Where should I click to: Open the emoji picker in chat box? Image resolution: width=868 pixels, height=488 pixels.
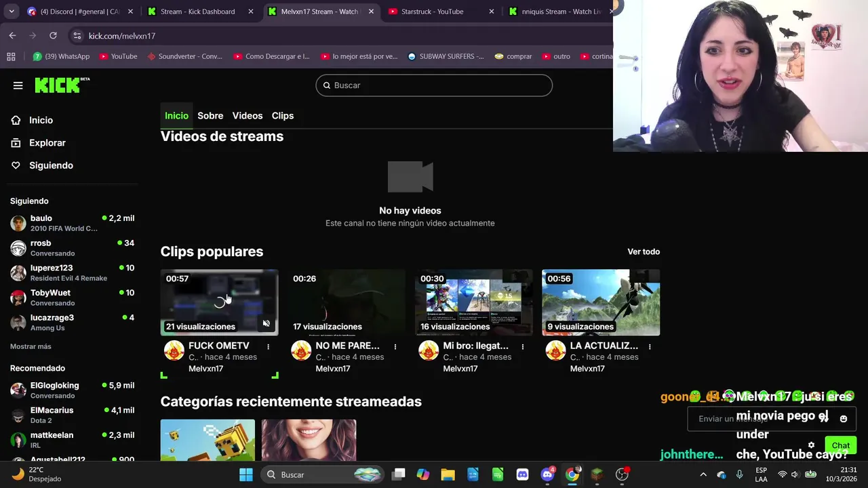844,419
